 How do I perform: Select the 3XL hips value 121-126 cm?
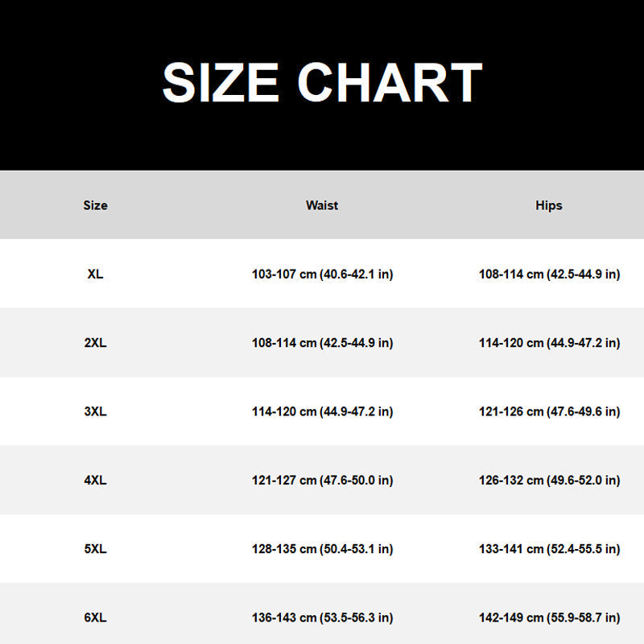tap(550, 411)
